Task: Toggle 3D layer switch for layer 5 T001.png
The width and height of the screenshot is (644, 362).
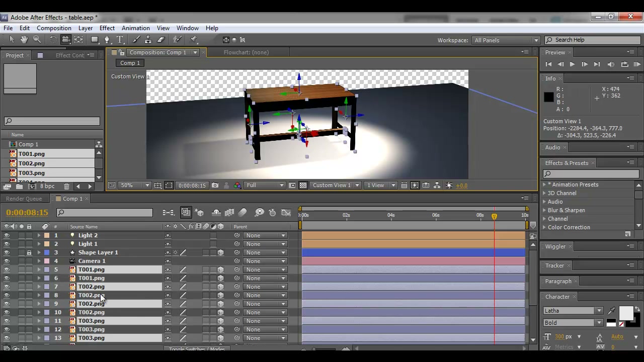Action: click(220, 269)
